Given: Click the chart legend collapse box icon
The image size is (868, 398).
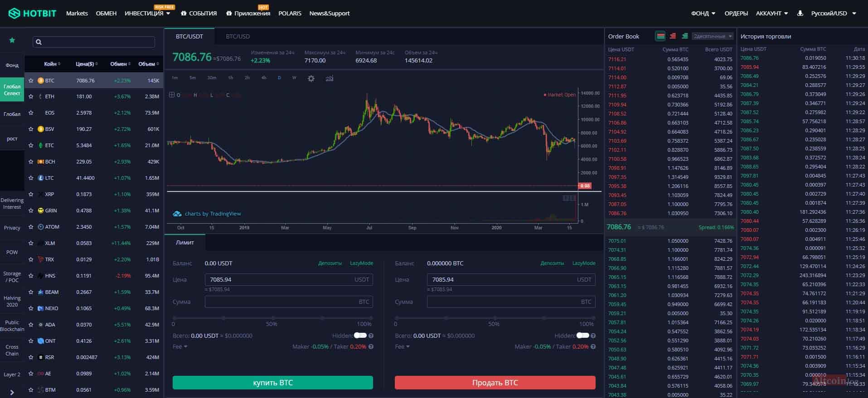Looking at the screenshot, I should (x=172, y=95).
